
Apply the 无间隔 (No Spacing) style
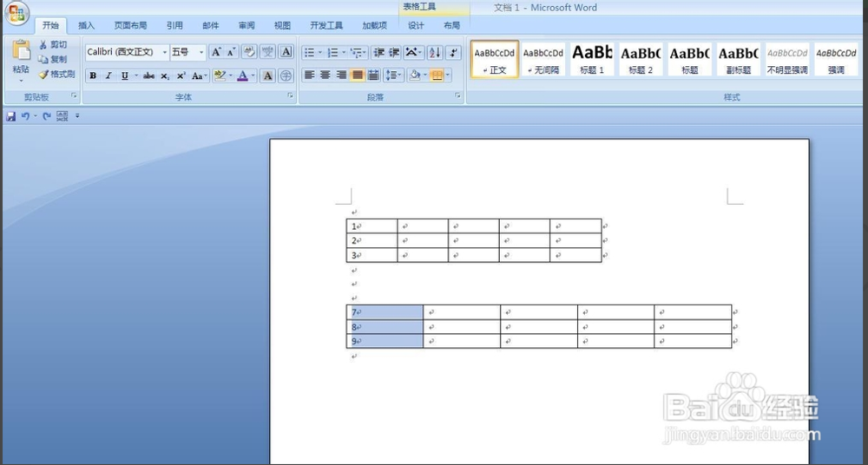coord(543,59)
